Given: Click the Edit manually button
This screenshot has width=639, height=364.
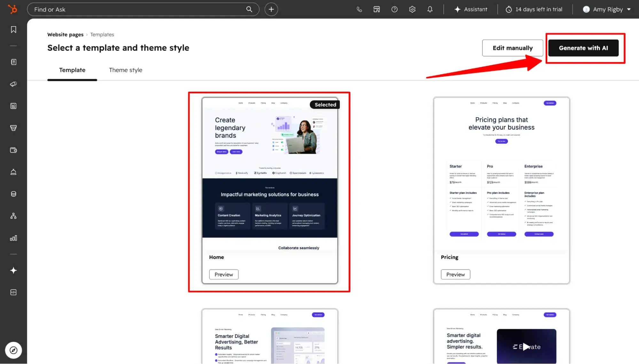Looking at the screenshot, I should [512, 48].
